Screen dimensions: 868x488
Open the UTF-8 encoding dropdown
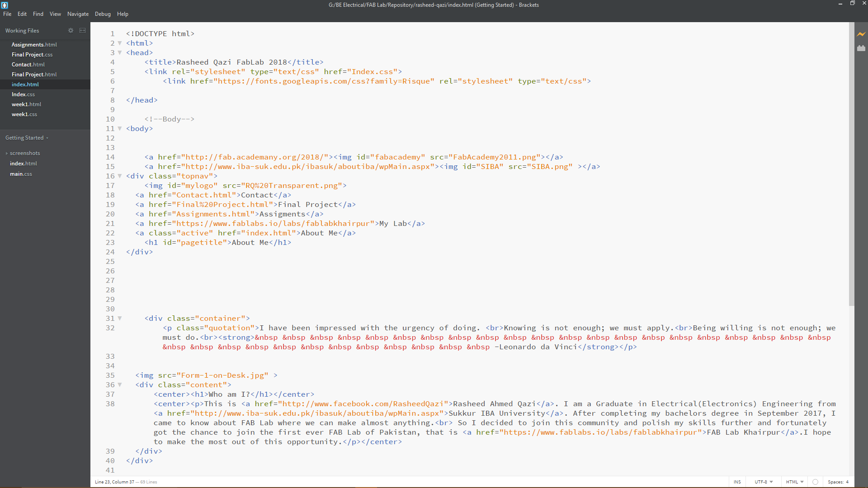763,482
